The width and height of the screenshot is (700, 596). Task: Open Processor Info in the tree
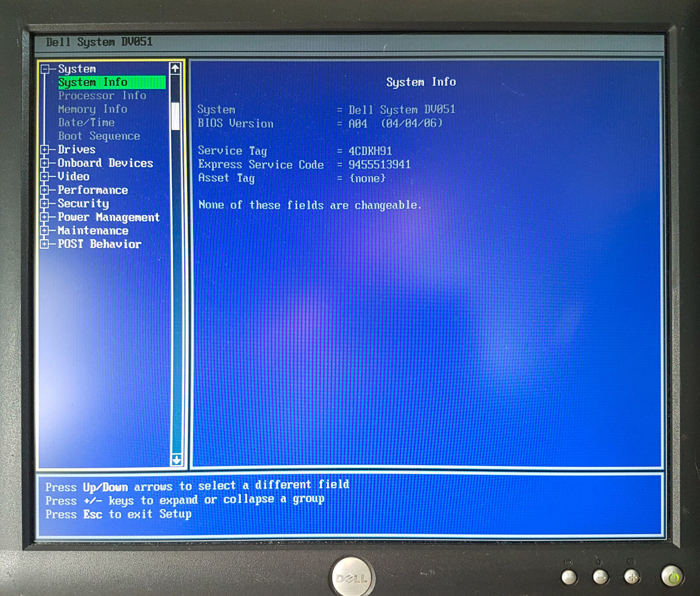pos(102,96)
